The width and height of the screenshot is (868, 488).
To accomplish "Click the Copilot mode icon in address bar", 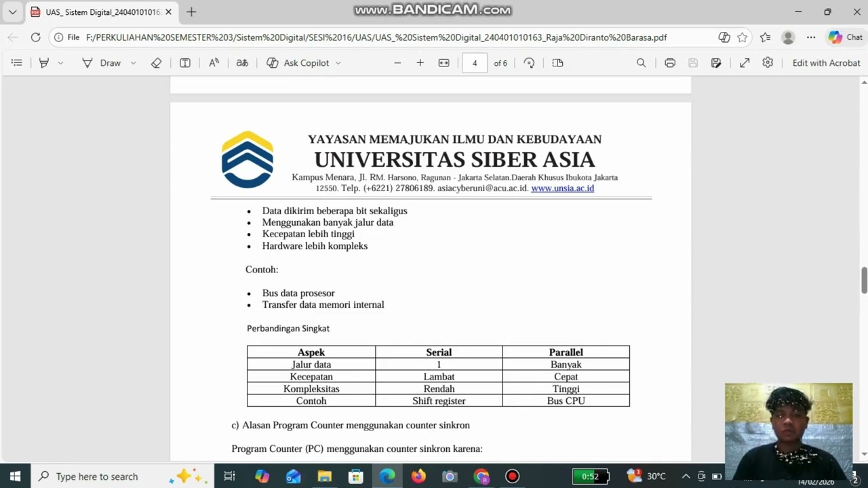I will click(x=724, y=37).
